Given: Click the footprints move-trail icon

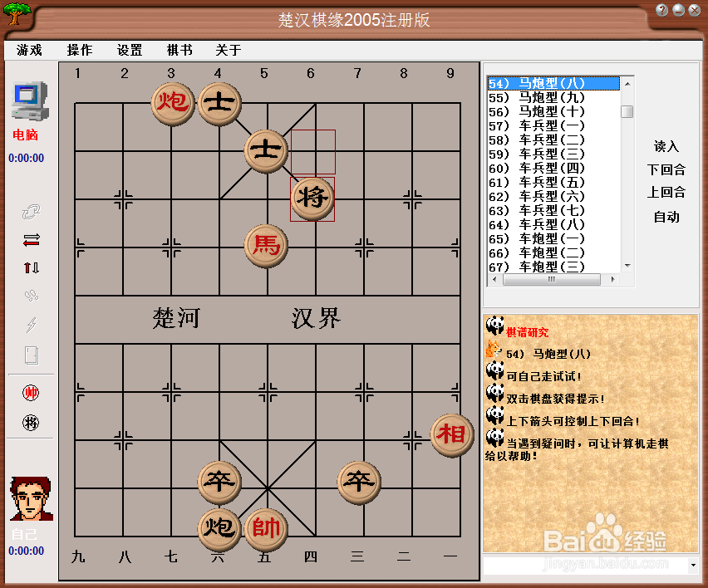Looking at the screenshot, I should pos(31,296).
